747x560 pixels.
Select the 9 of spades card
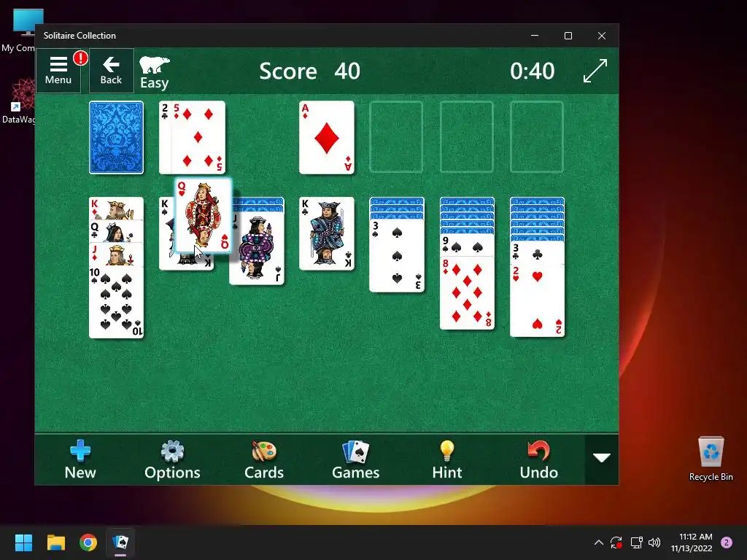[x=467, y=245]
